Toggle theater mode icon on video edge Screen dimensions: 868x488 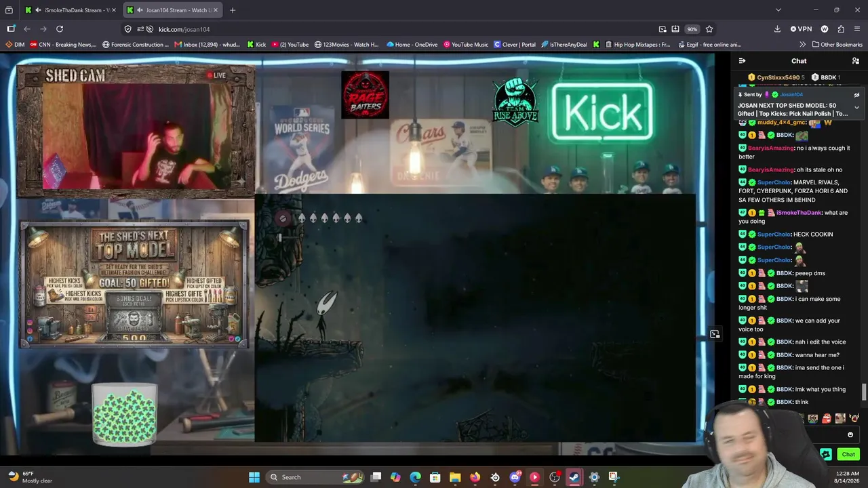[715, 334]
